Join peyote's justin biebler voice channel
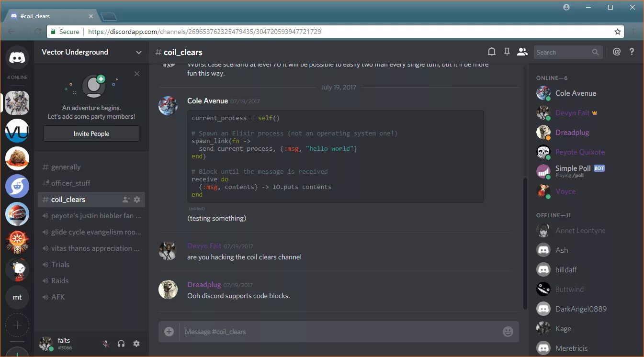The image size is (644, 357). 91,216
